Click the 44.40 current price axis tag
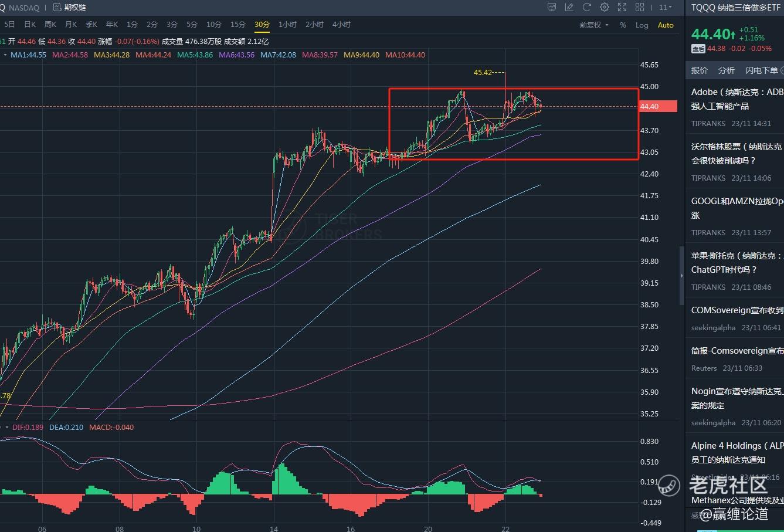The image size is (784, 532). [x=658, y=107]
